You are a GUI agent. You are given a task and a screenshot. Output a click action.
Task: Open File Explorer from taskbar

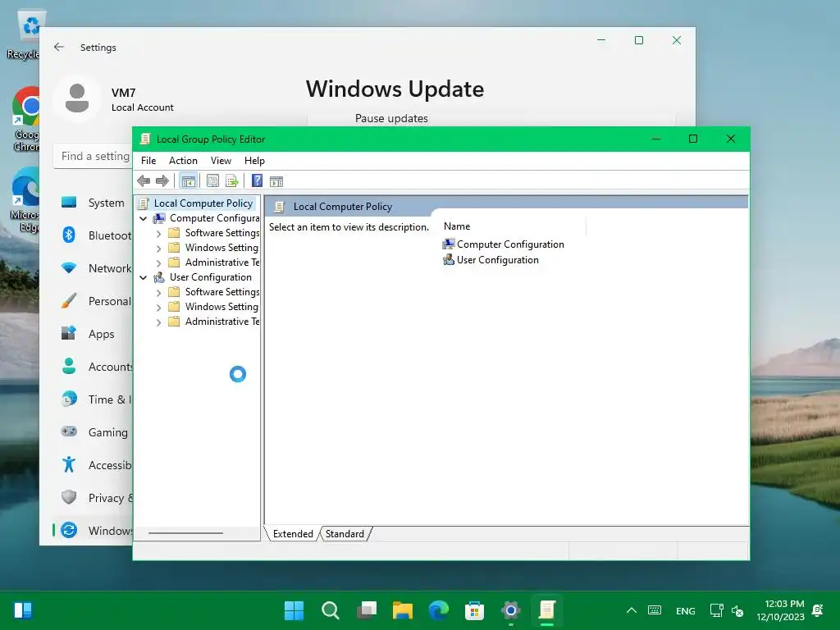coord(402,610)
